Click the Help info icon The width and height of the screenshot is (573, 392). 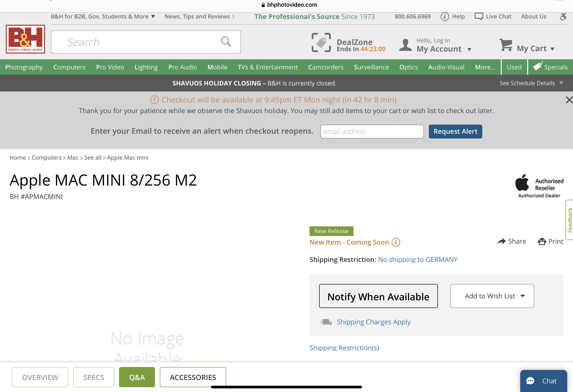(445, 17)
